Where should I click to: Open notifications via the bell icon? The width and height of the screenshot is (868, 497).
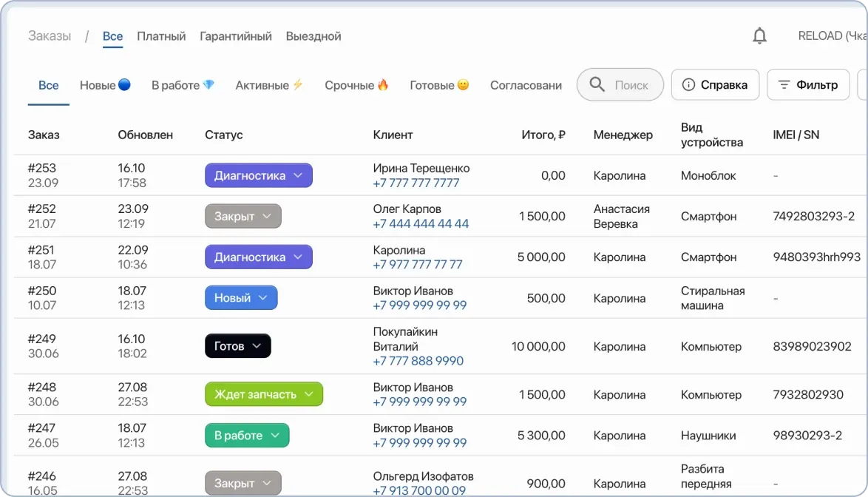pos(759,35)
